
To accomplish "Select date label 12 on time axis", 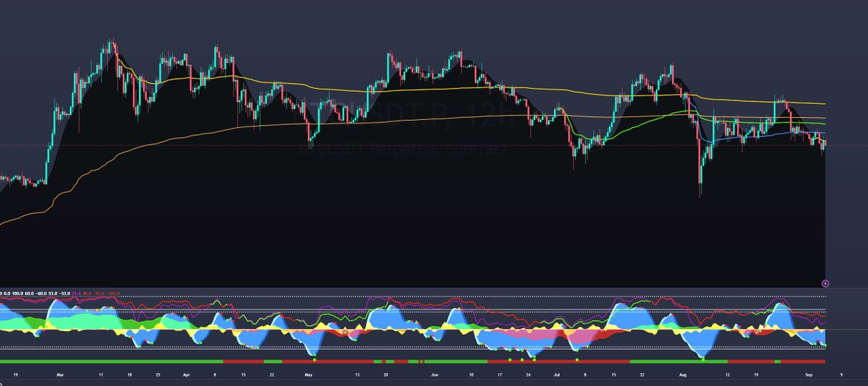I will 728,375.
